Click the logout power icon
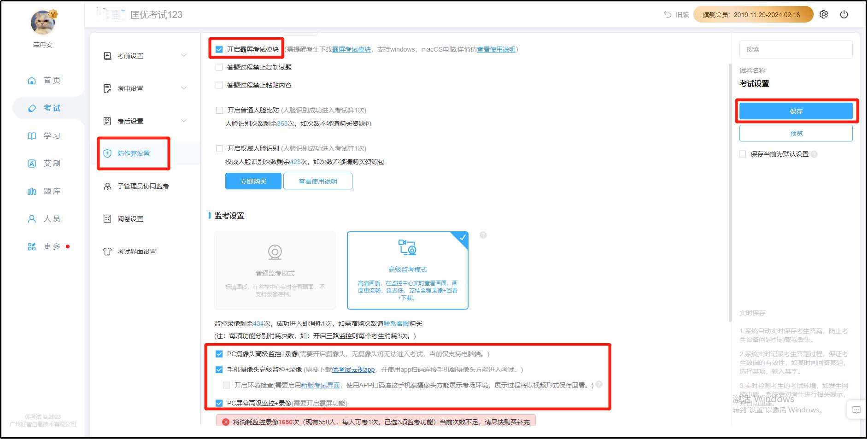This screenshot has height=440, width=868. click(x=845, y=14)
